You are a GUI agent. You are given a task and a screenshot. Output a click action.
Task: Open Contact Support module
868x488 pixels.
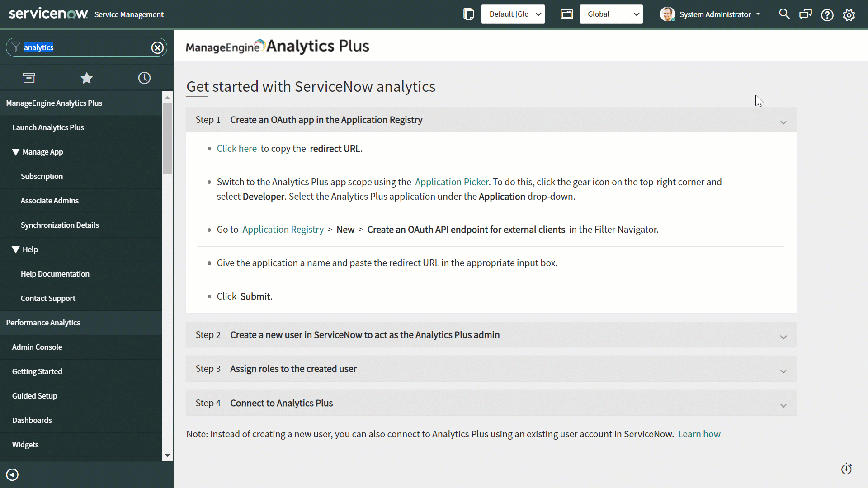tap(81, 298)
